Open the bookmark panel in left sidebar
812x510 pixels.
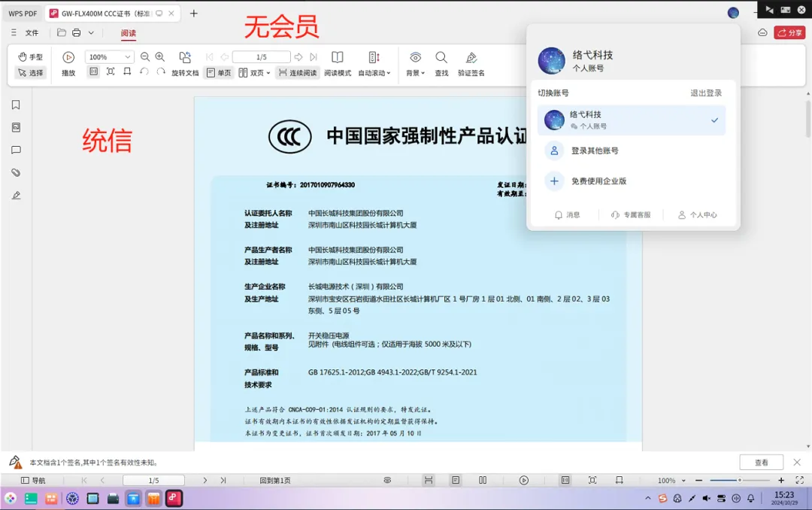coord(16,105)
